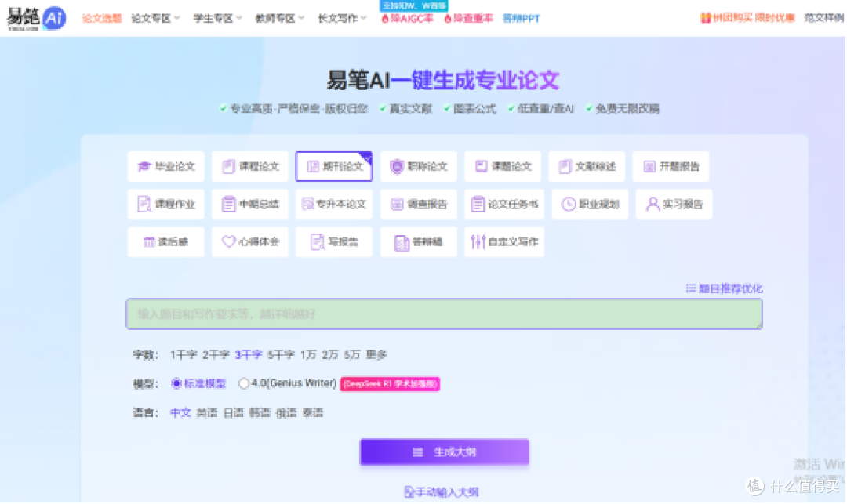Screen dimensions: 847x504
Task: Select the 课题论文 icon card
Action: (503, 167)
